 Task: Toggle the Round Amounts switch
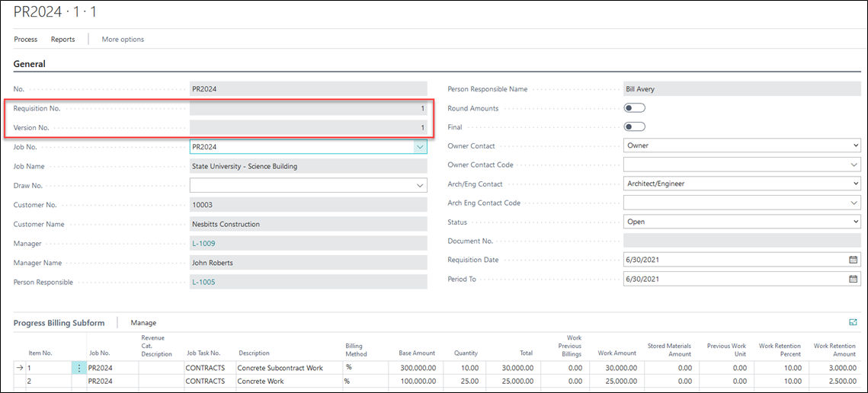point(634,108)
